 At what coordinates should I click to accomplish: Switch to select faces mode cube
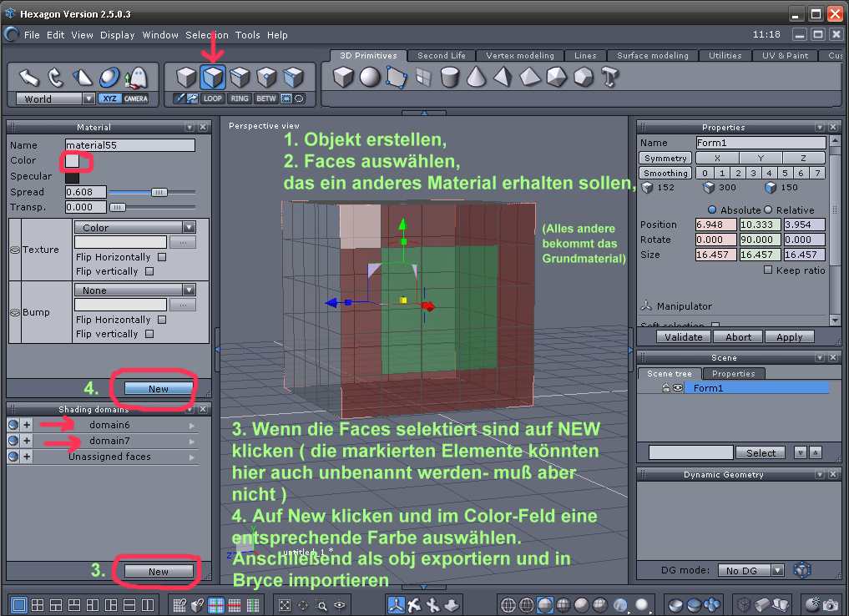tap(213, 78)
